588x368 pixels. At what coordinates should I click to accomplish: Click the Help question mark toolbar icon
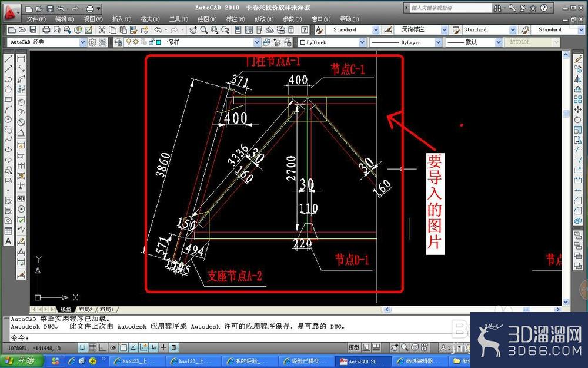click(x=305, y=30)
